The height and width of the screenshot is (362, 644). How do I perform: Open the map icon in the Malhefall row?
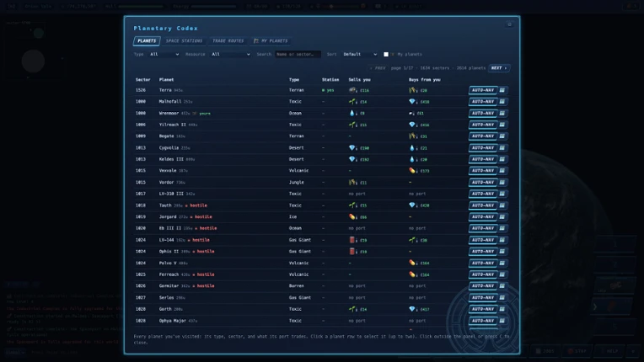click(502, 102)
